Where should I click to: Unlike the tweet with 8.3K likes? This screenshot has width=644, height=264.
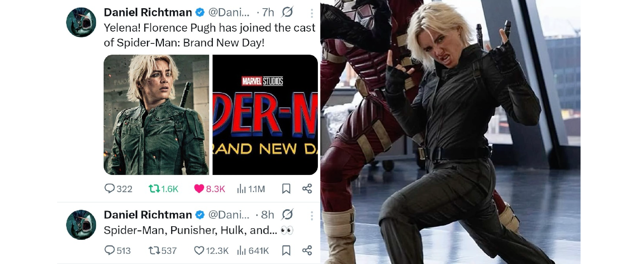pyautogui.click(x=199, y=189)
